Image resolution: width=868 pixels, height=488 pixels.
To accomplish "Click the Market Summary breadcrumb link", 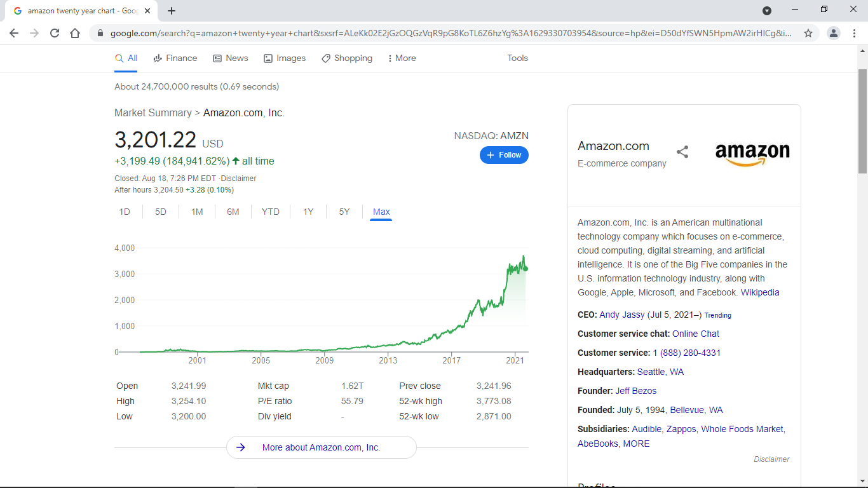I will [153, 112].
